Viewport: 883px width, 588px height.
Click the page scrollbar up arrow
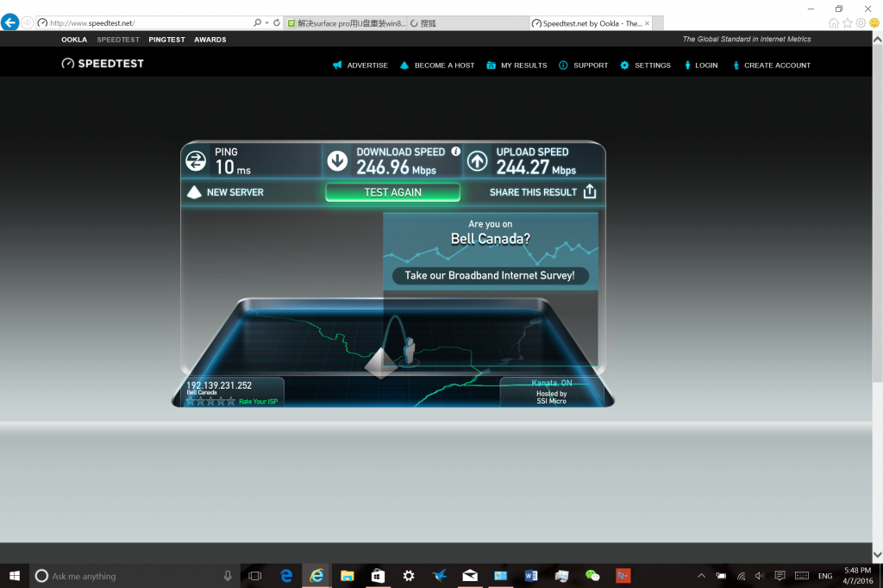(x=877, y=40)
